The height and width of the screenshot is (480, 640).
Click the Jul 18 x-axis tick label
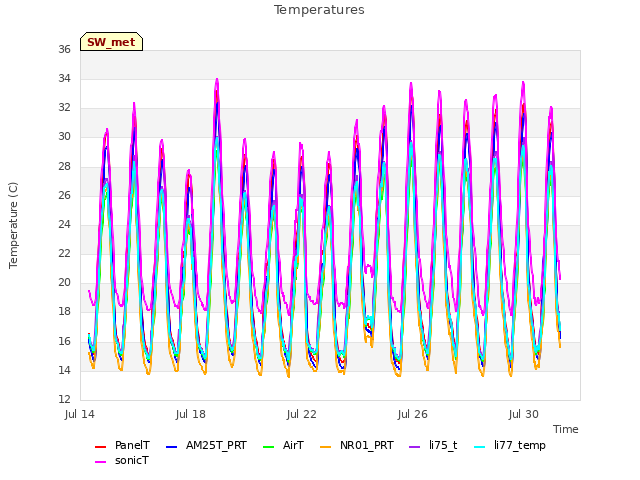click(x=191, y=414)
